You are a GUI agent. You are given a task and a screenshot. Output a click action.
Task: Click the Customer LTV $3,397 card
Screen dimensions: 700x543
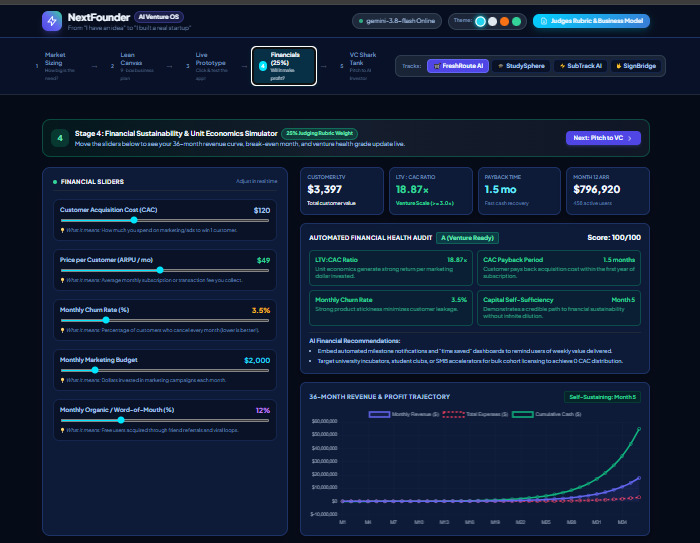[x=342, y=191]
